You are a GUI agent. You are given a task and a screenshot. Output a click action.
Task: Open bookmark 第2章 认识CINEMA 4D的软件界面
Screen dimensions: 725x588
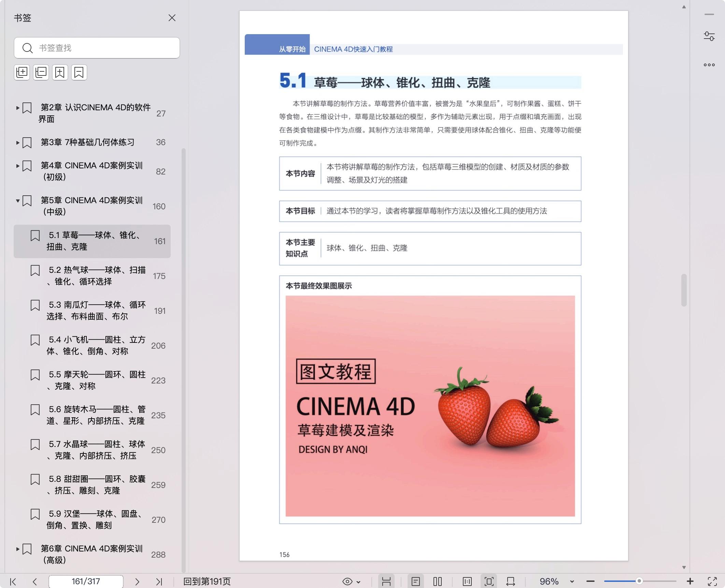[94, 113]
